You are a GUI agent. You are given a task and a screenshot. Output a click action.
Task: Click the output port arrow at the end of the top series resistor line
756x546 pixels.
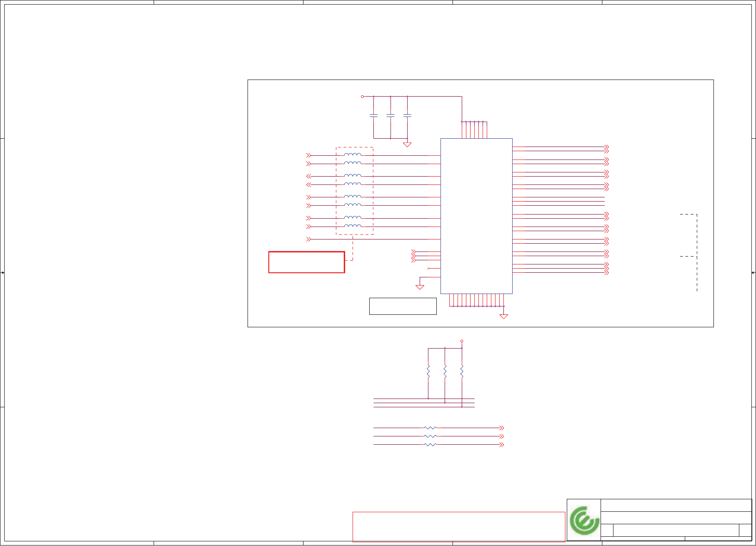click(502, 428)
